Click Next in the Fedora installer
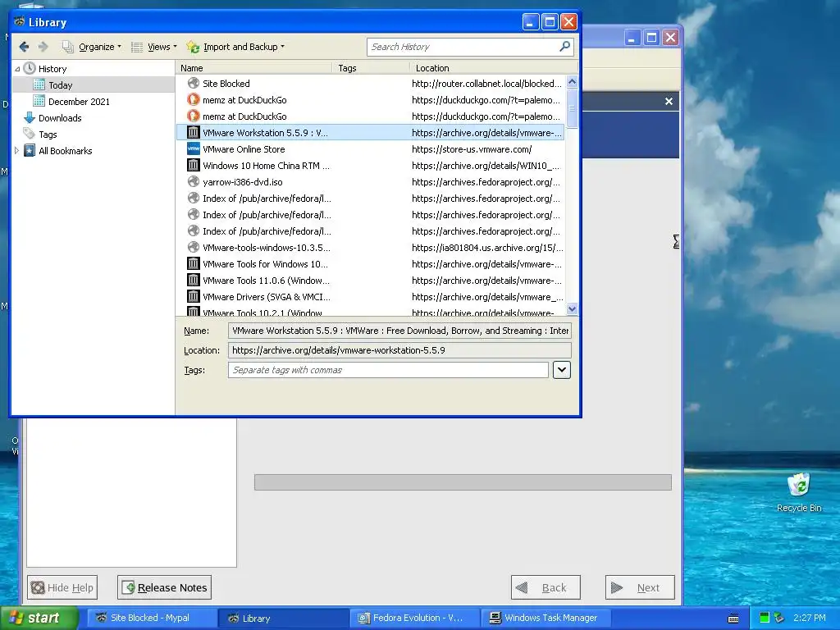Image resolution: width=840 pixels, height=630 pixels. click(x=640, y=587)
